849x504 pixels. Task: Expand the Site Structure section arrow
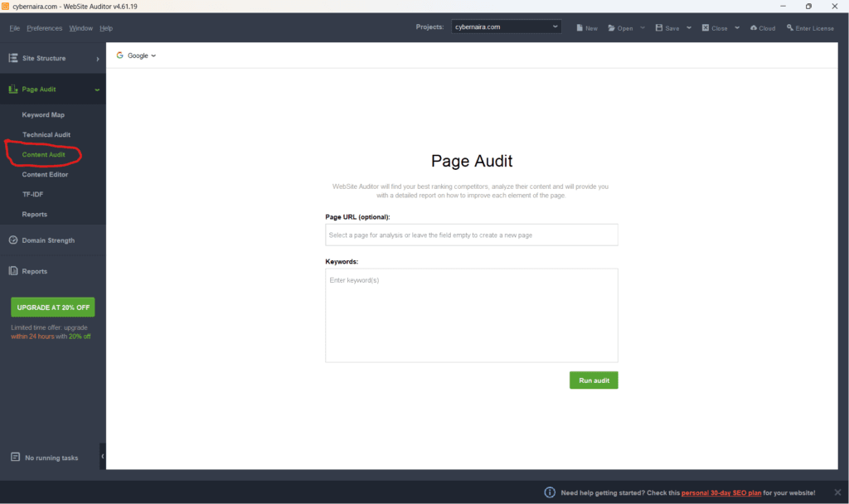pos(98,59)
